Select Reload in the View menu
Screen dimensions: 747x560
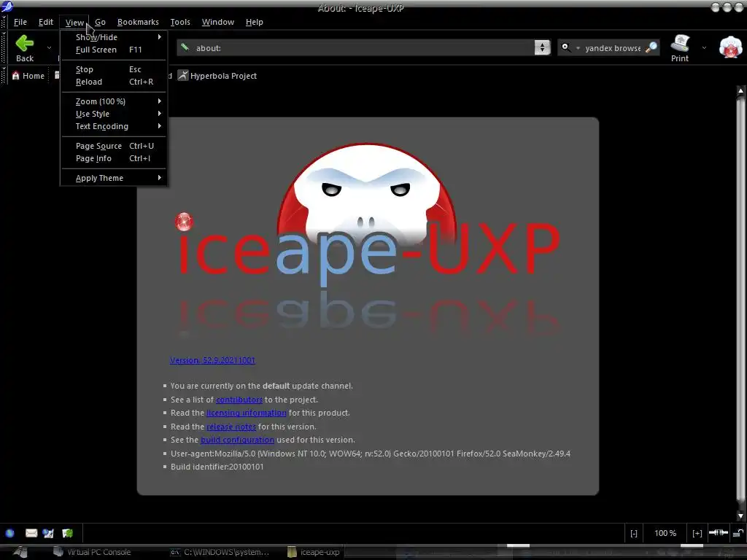click(113, 82)
